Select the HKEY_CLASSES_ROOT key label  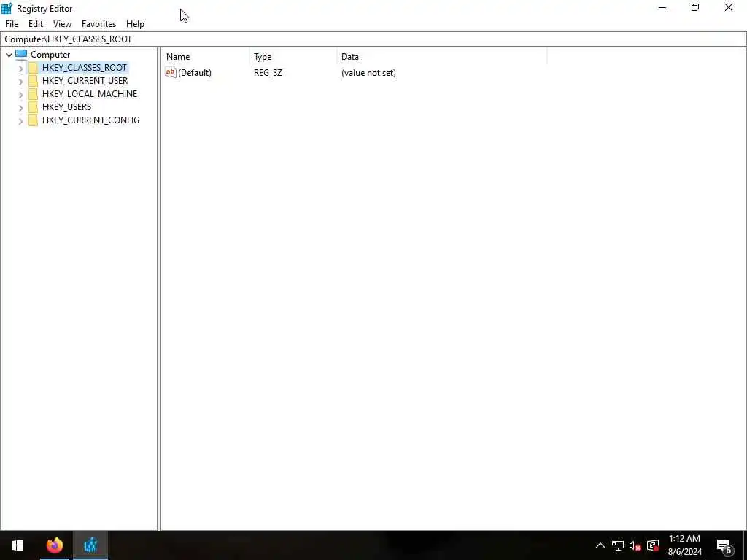(85, 68)
